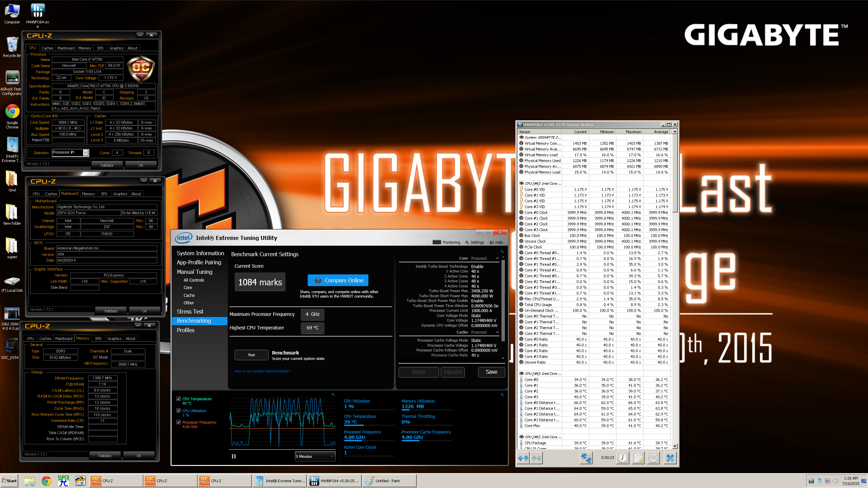Click the Start button on taskbar
The width and height of the screenshot is (868, 488).
click(9, 481)
